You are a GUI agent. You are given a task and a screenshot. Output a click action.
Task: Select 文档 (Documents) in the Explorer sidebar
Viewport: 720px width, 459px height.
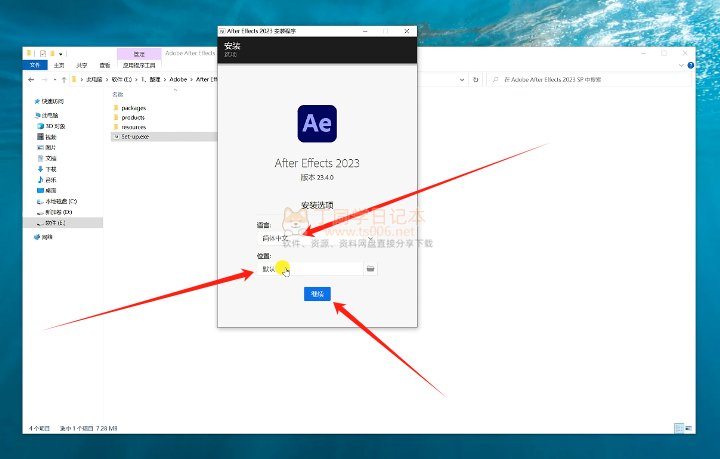pos(51,158)
